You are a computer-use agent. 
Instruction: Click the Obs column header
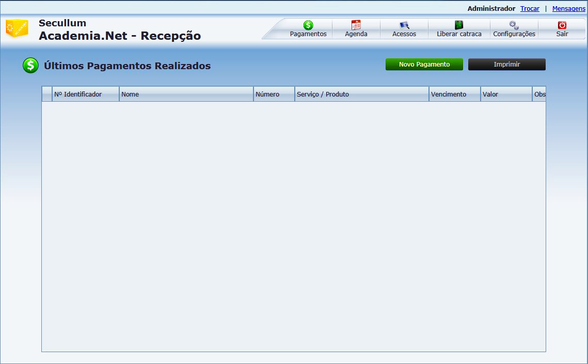[539, 94]
